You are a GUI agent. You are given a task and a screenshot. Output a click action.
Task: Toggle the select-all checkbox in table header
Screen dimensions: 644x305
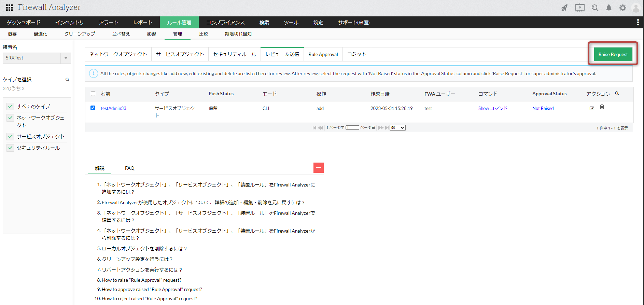(x=93, y=94)
